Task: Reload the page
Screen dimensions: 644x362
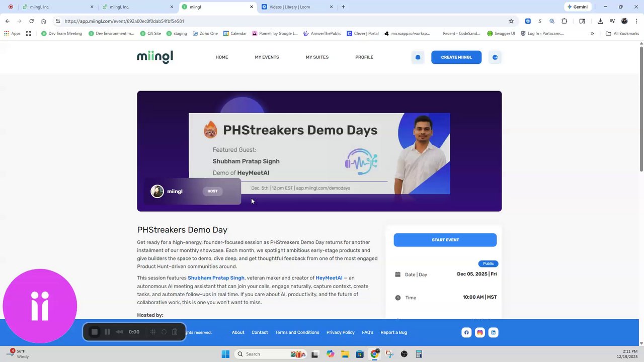Action: 31,21
